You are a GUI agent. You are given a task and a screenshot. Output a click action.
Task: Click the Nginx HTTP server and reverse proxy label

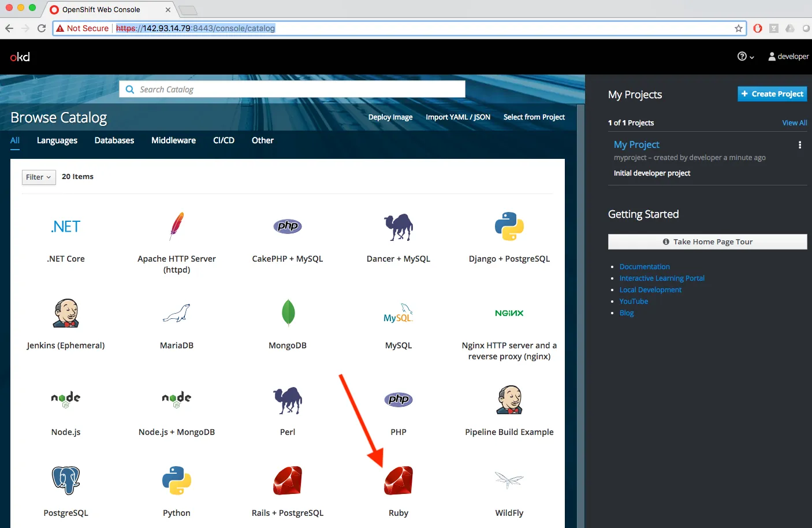(x=509, y=351)
